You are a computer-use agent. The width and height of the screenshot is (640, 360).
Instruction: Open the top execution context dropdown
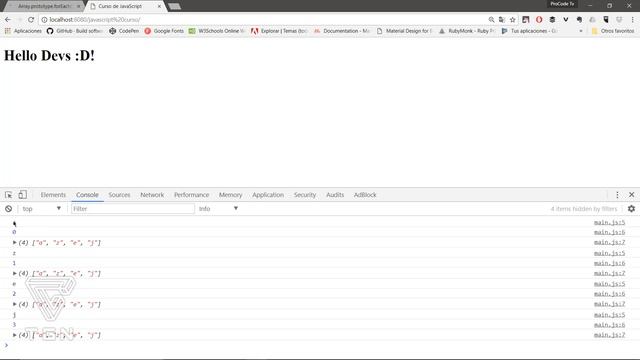42,209
